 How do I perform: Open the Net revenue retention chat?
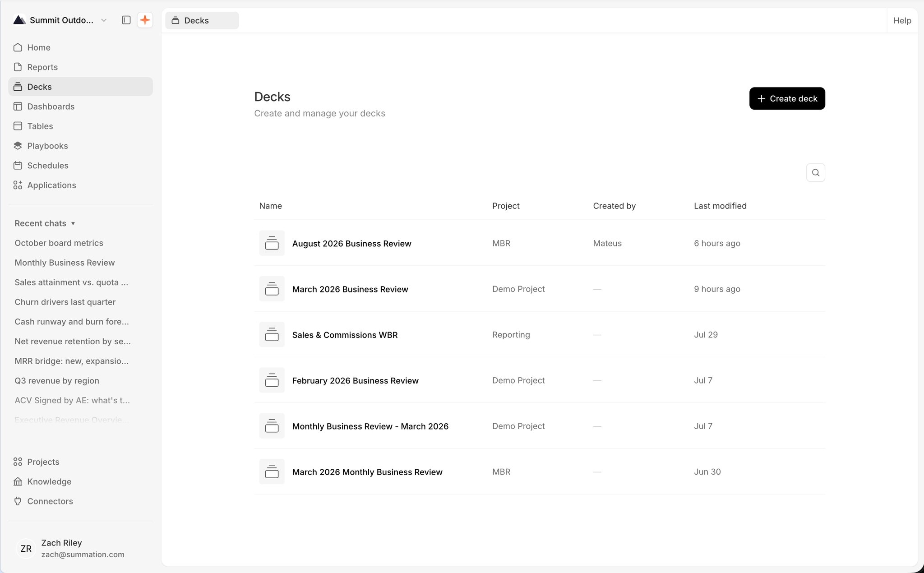pos(73,341)
